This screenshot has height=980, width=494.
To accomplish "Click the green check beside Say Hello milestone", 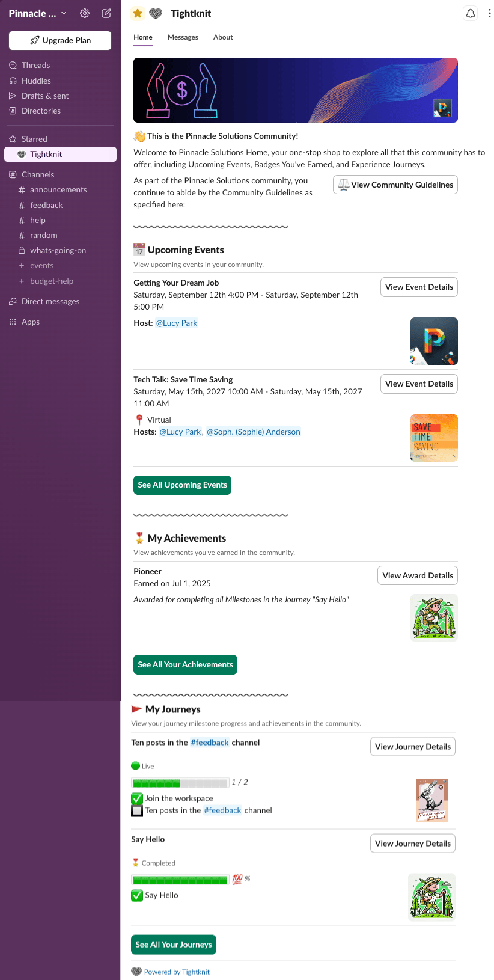I will [x=137, y=895].
